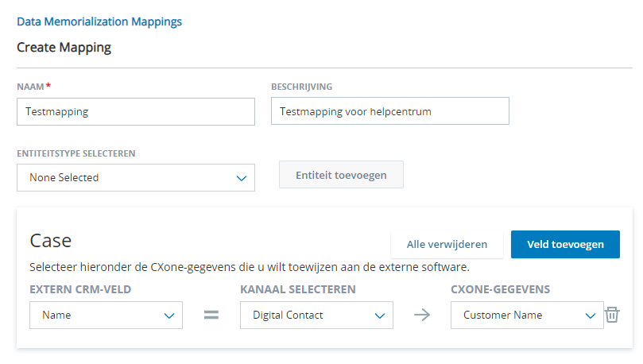Click the EXTERN CRM-VELD column label
The height and width of the screenshot is (364, 643).
80,289
